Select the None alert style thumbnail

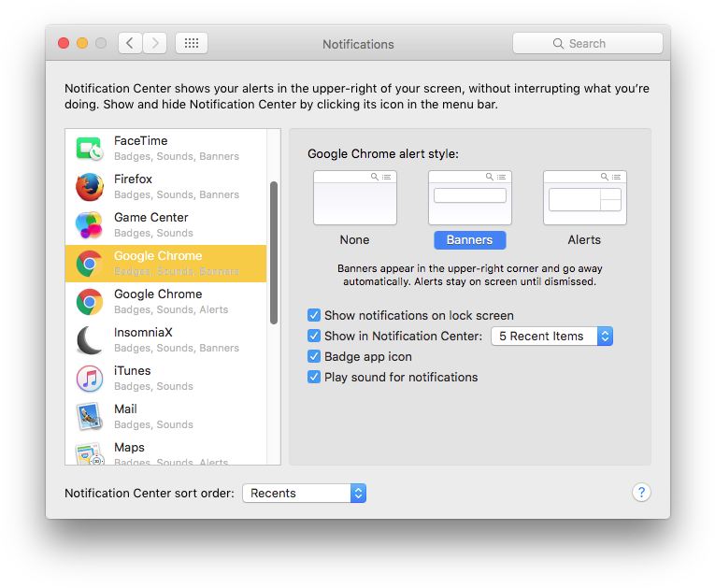tap(355, 197)
